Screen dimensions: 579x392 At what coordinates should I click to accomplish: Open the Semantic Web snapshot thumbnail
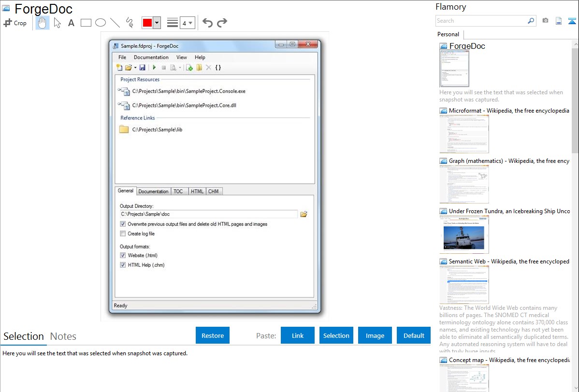tap(464, 285)
